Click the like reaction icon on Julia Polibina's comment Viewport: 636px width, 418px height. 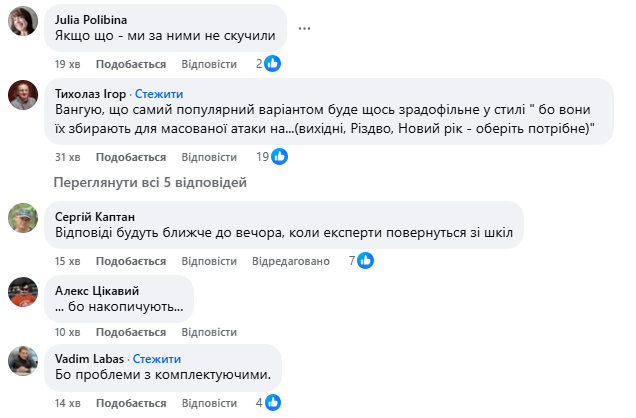coord(272,63)
